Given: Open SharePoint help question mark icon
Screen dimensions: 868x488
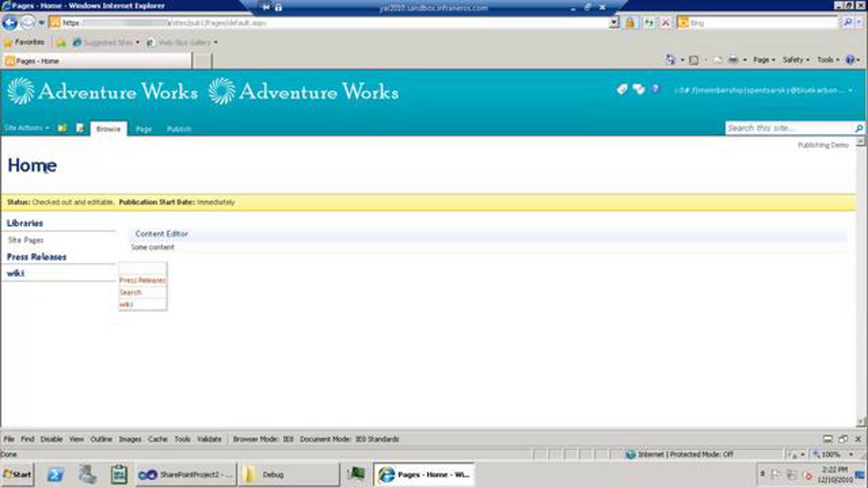Looking at the screenshot, I should click(x=655, y=89).
